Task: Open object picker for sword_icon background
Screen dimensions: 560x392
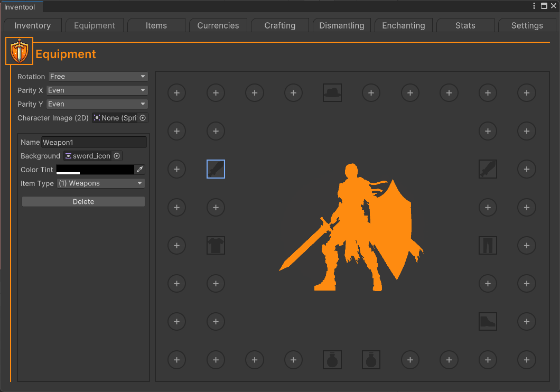Action: [x=117, y=156]
